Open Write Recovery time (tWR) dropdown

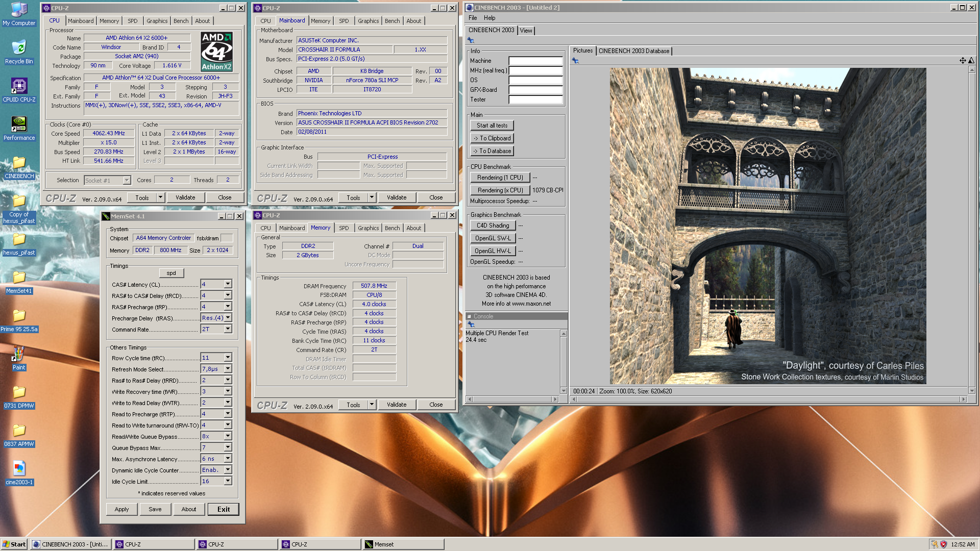click(228, 391)
